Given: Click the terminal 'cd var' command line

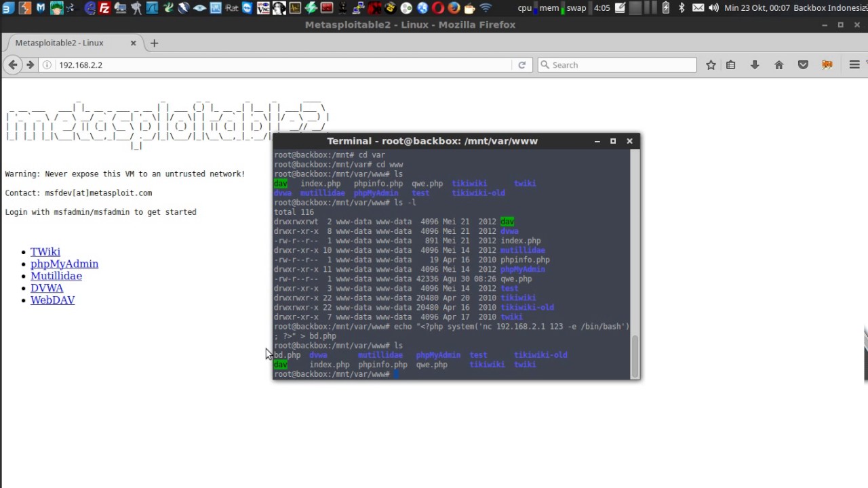Looking at the screenshot, I should click(x=330, y=155).
